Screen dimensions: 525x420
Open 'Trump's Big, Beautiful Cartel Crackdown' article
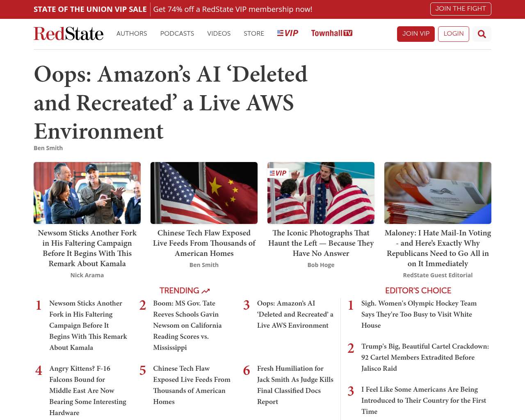pyautogui.click(x=425, y=357)
